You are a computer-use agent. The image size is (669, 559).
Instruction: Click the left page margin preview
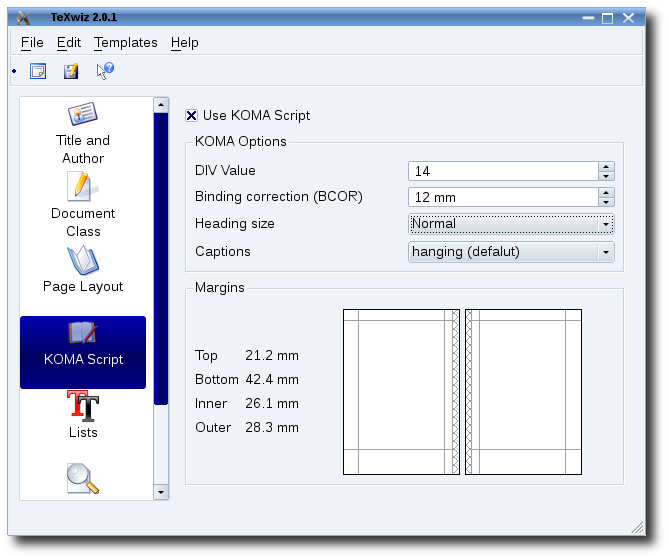coord(401,392)
